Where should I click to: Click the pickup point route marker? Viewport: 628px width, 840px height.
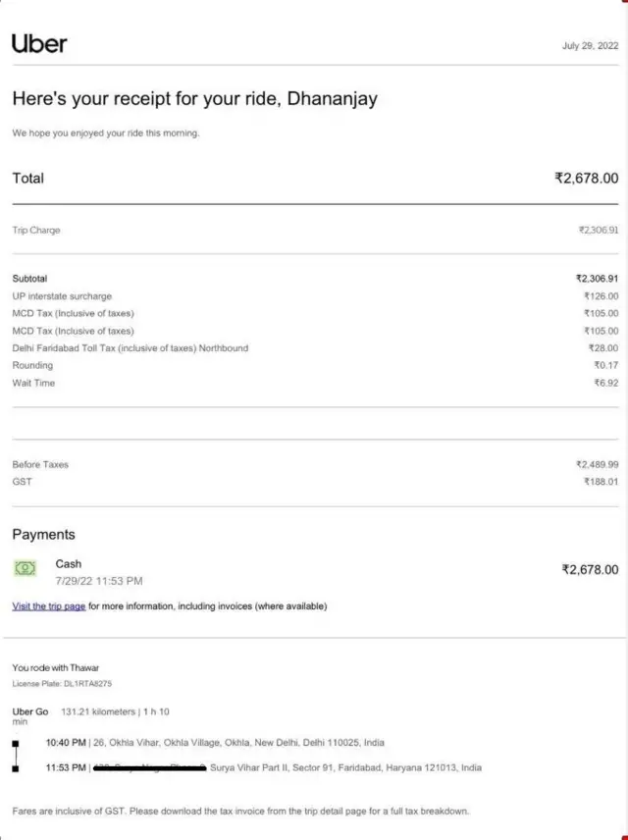coord(16,745)
